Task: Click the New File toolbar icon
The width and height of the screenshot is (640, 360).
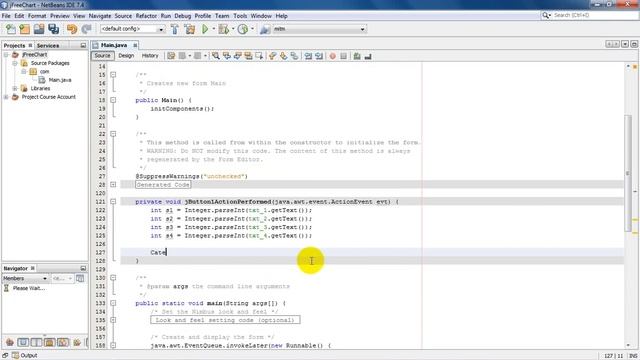Action: pyautogui.click(x=11, y=29)
